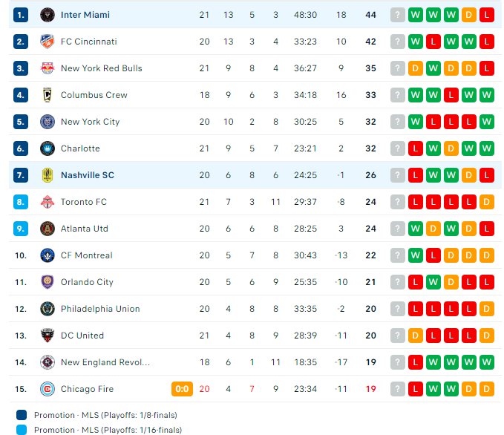This screenshot has height=435, width=504.
Task: Click Chicago Fire's live 0:0 score badge
Action: [x=183, y=389]
